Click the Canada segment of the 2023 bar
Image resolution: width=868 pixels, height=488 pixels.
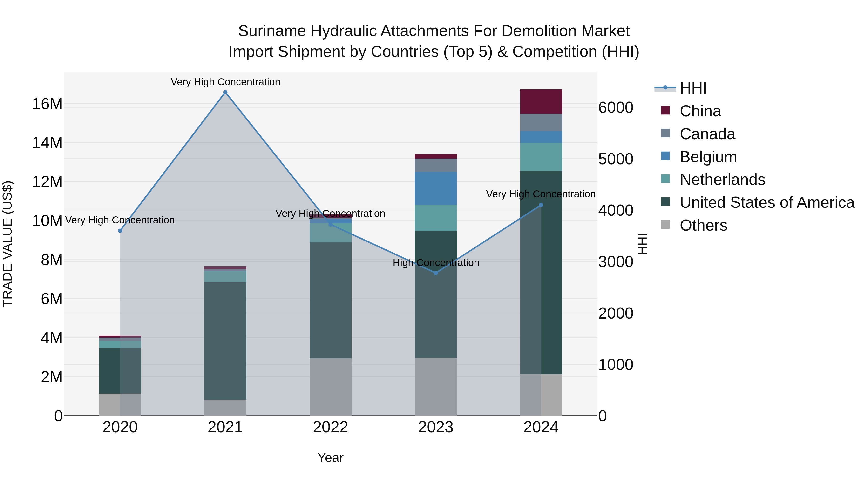click(x=436, y=165)
